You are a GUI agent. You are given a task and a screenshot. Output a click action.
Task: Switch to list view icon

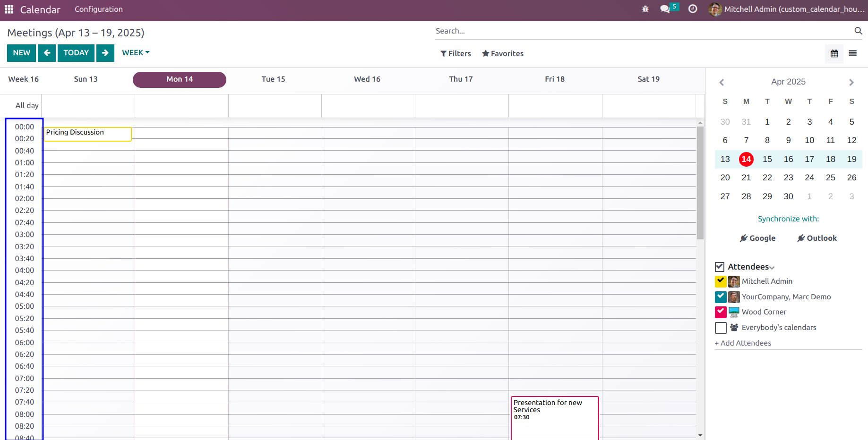click(853, 53)
